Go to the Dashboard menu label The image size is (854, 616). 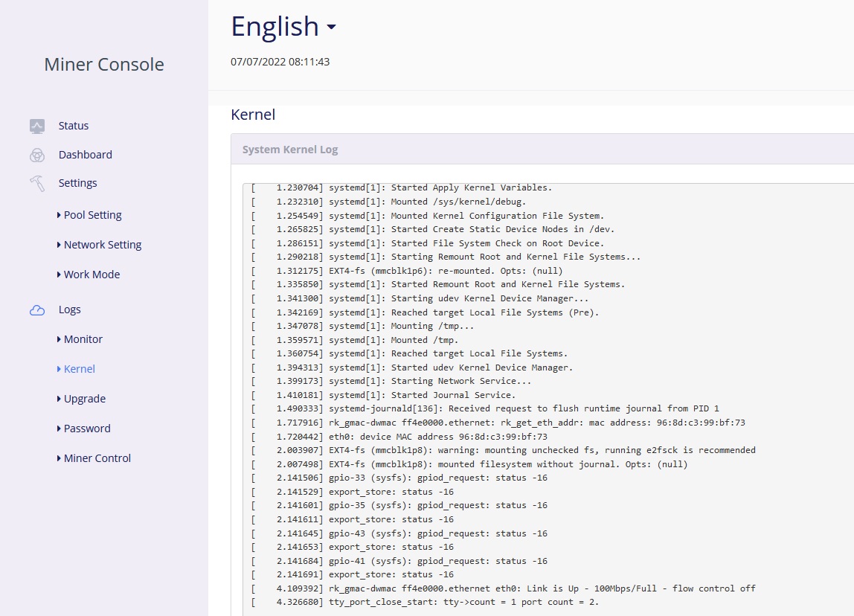[86, 155]
